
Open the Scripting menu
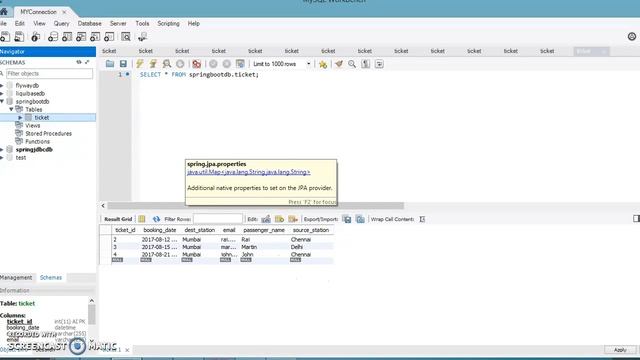point(169,24)
